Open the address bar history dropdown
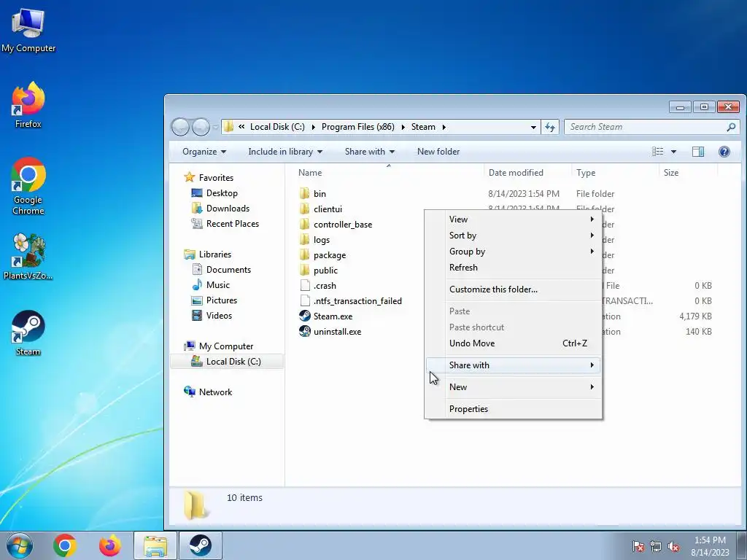The width and height of the screenshot is (747, 560). click(x=533, y=127)
